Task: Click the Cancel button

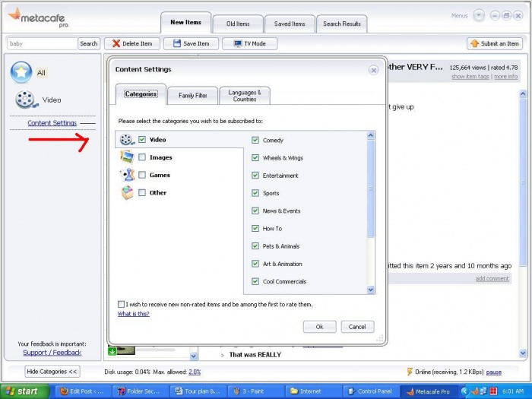Action: coord(357,327)
